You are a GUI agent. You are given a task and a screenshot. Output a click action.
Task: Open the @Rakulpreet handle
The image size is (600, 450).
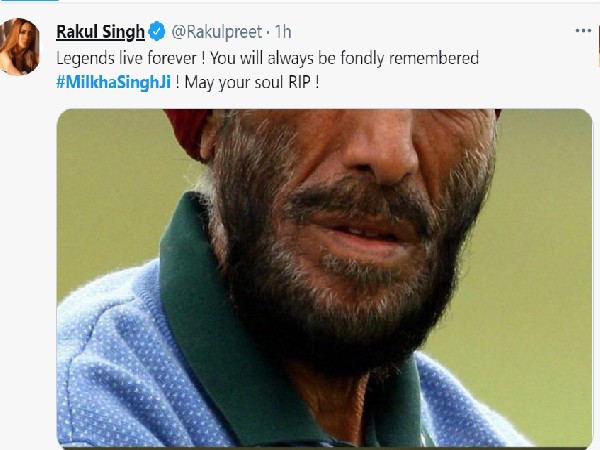coord(217,32)
